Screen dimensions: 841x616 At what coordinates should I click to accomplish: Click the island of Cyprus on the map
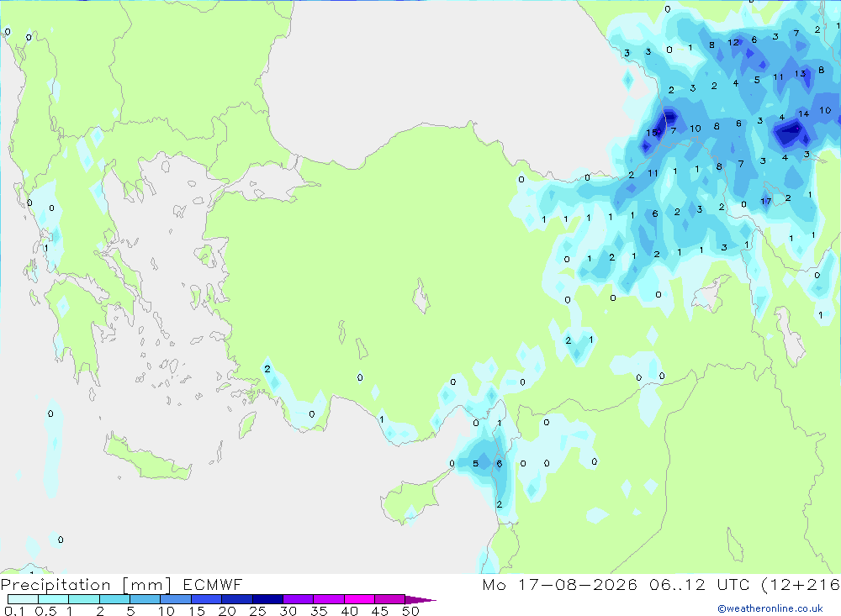click(x=413, y=498)
